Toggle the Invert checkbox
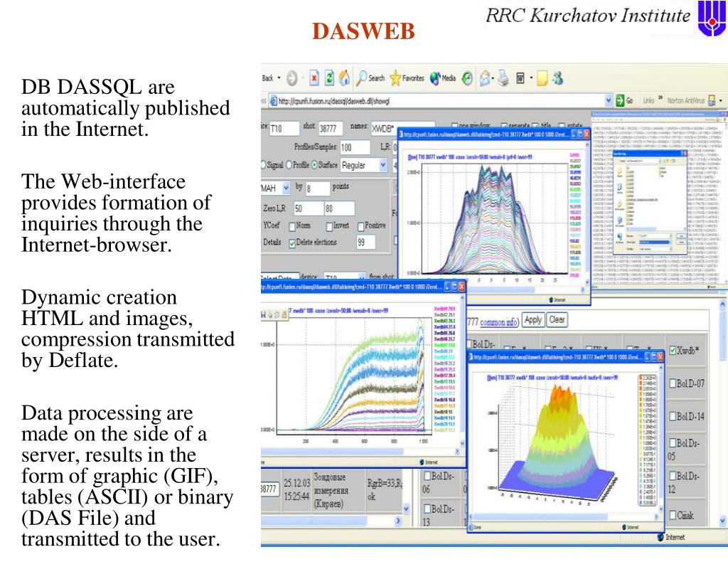Screen dimensions: 728x579 [x=329, y=226]
